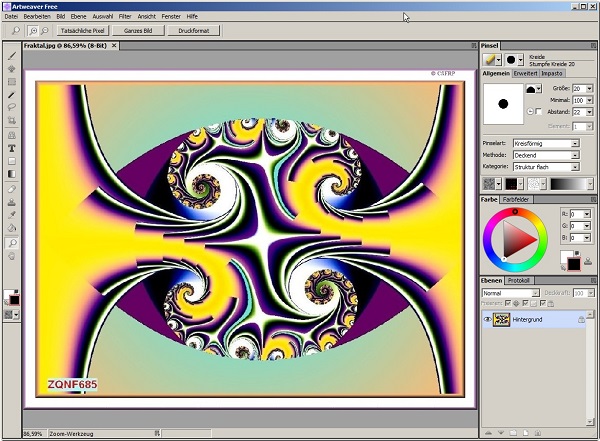Select the Zoom magnifier tool in the toolbox
Screen dimensions: 600x441
pyautogui.click(x=11, y=242)
